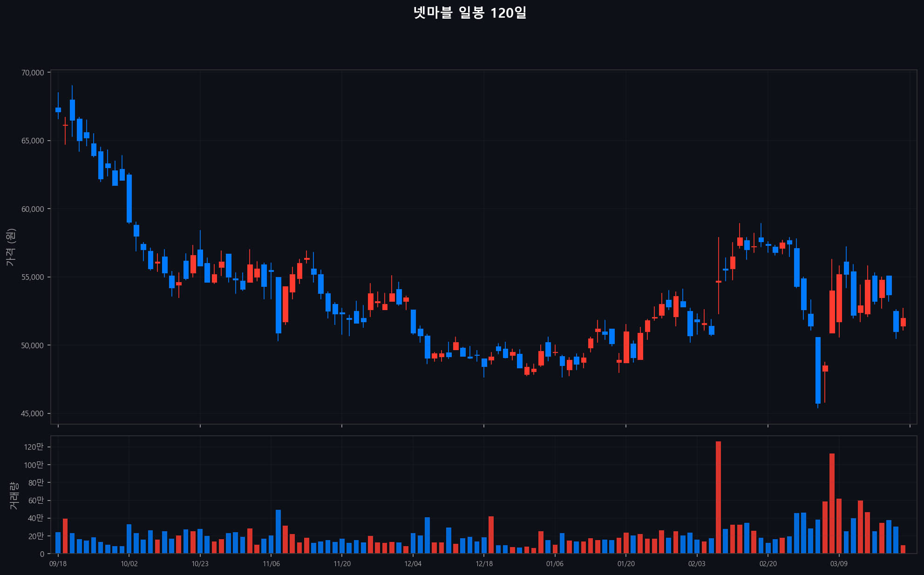Select the 65,000 price axis label

pyautogui.click(x=33, y=141)
